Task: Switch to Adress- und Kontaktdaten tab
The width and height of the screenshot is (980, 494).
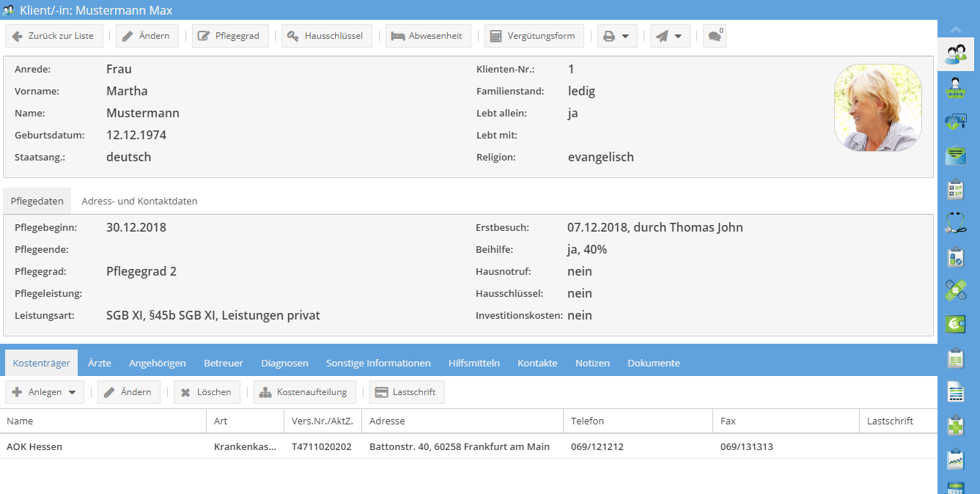Action: pos(139,201)
